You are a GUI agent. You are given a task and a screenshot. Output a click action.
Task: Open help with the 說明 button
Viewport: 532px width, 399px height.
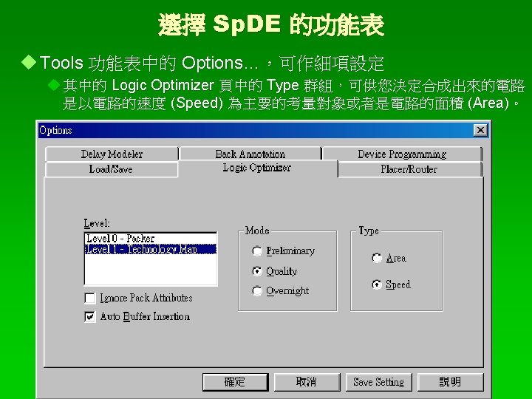pos(450,382)
